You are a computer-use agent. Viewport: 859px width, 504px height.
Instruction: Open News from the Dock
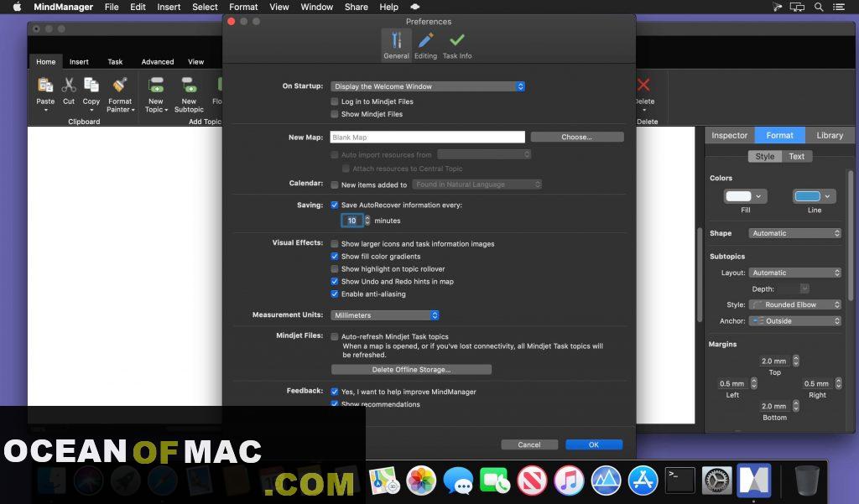tap(532, 481)
